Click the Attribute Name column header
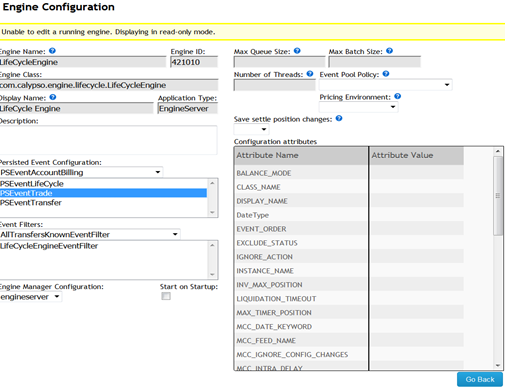 [301, 155]
